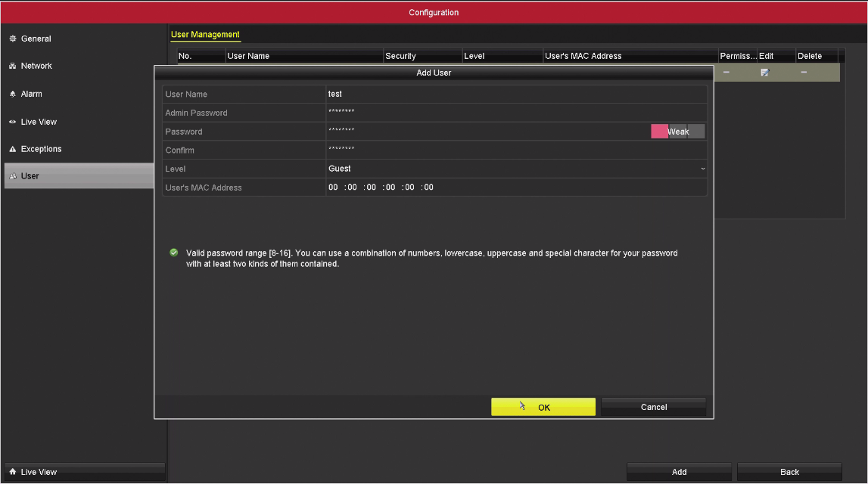This screenshot has width=868, height=484.
Task: Go to the Alarm configuration section
Action: click(x=31, y=94)
